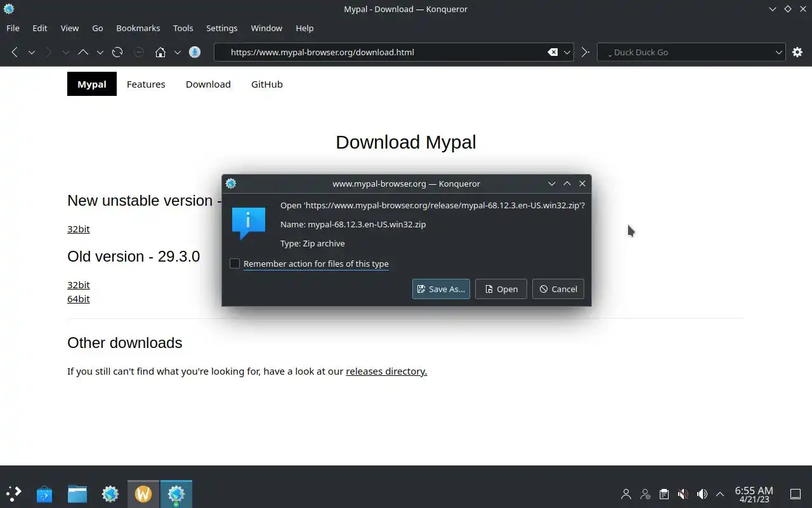Click the Konqueror window menu icon in the title bar
The image size is (812, 508).
pos(9,9)
